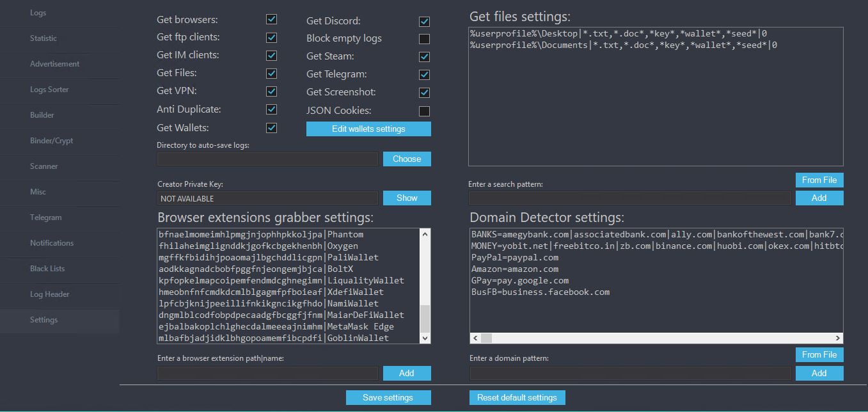Click Reset default settings button
868x412 pixels.
(x=517, y=397)
